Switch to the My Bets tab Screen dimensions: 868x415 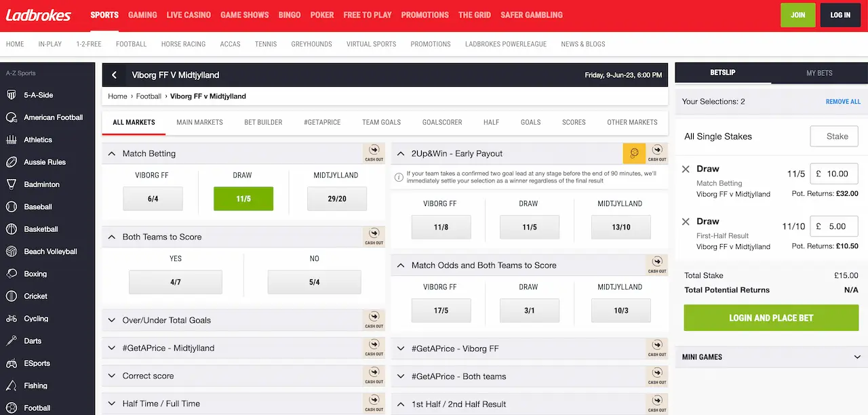[819, 73]
